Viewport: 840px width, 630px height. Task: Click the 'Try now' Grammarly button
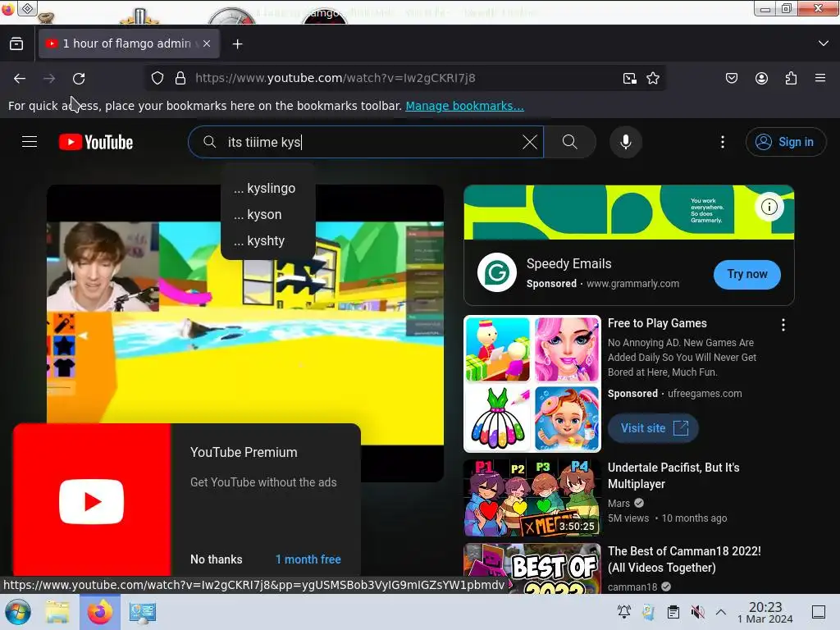point(746,274)
